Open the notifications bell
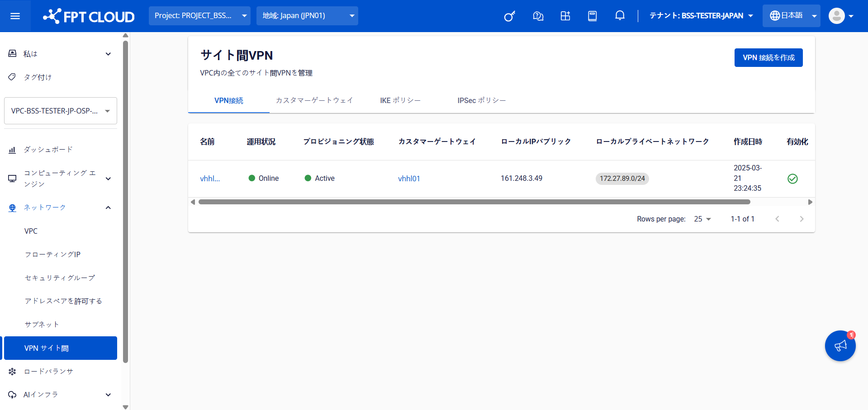Image resolution: width=868 pixels, height=410 pixels. (620, 16)
